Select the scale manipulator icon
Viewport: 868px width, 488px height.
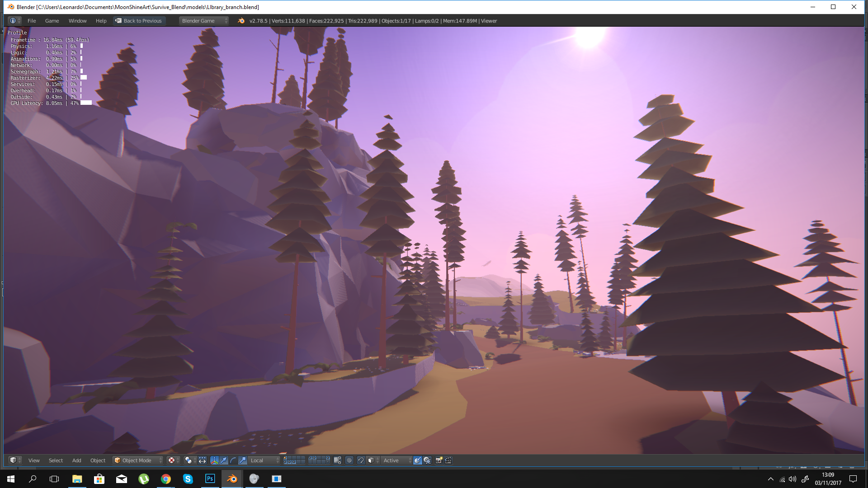[243, 460]
